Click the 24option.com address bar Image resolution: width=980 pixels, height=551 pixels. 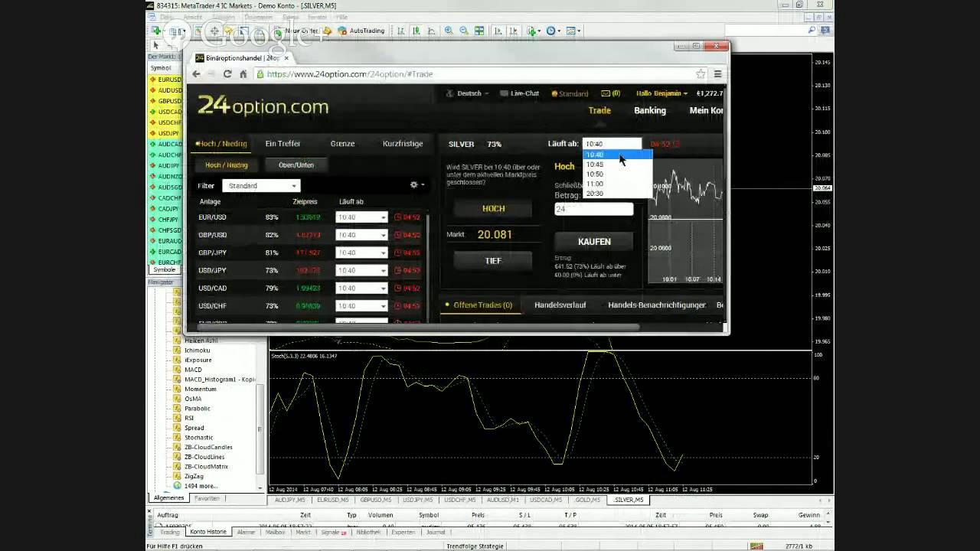point(475,74)
